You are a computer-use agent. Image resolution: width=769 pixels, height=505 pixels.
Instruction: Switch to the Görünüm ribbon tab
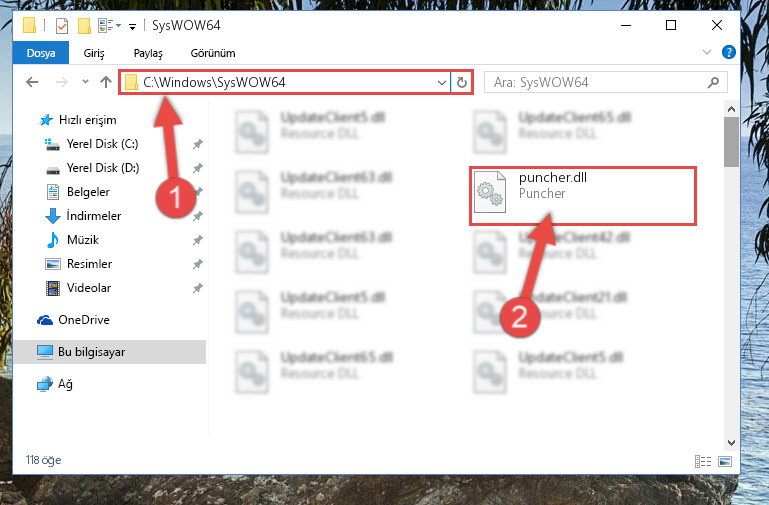[x=213, y=53]
